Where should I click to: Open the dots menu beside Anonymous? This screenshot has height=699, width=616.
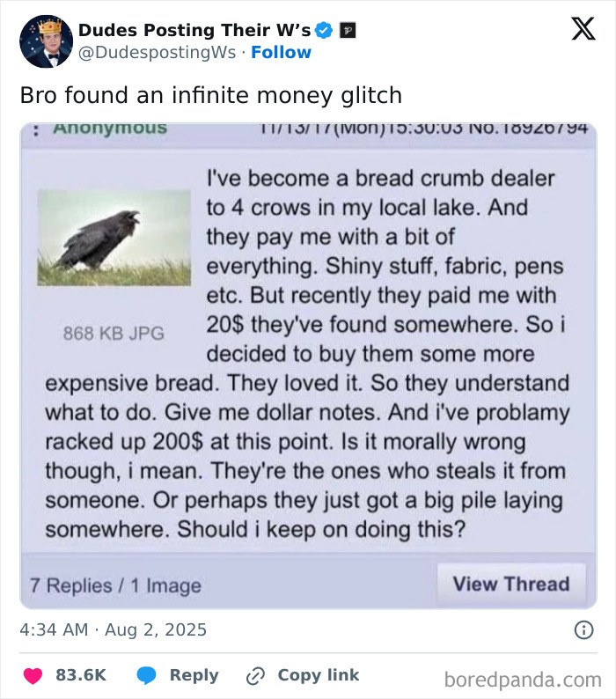click(35, 129)
